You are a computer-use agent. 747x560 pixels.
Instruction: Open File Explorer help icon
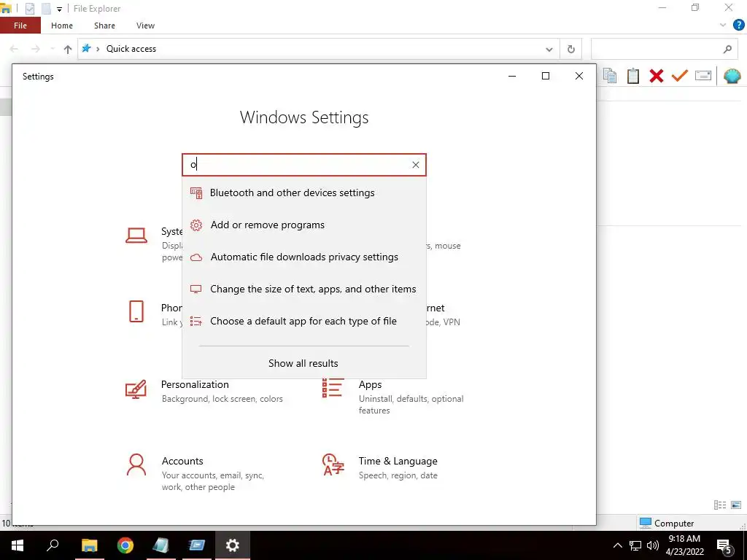pyautogui.click(x=738, y=25)
